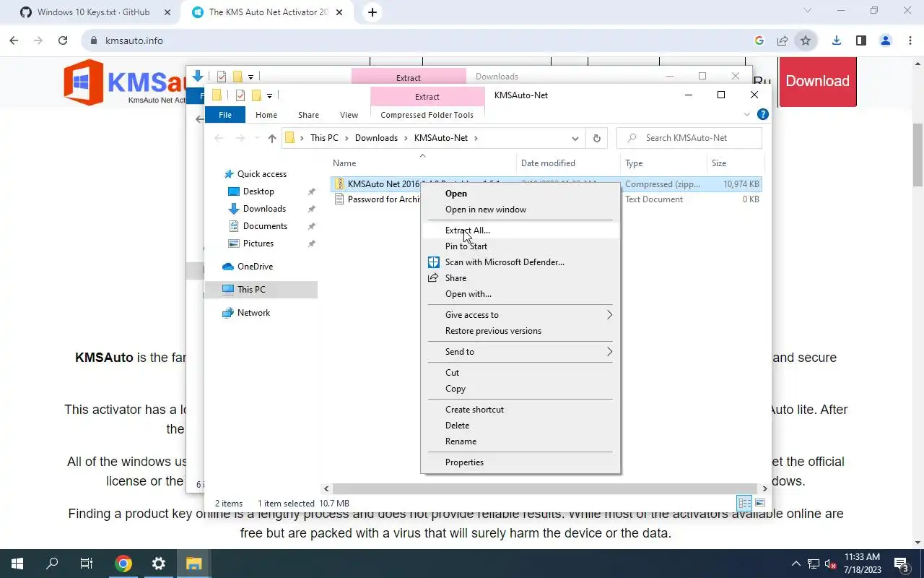
Task: Select Quick access in navigation pane
Action: 261,173
